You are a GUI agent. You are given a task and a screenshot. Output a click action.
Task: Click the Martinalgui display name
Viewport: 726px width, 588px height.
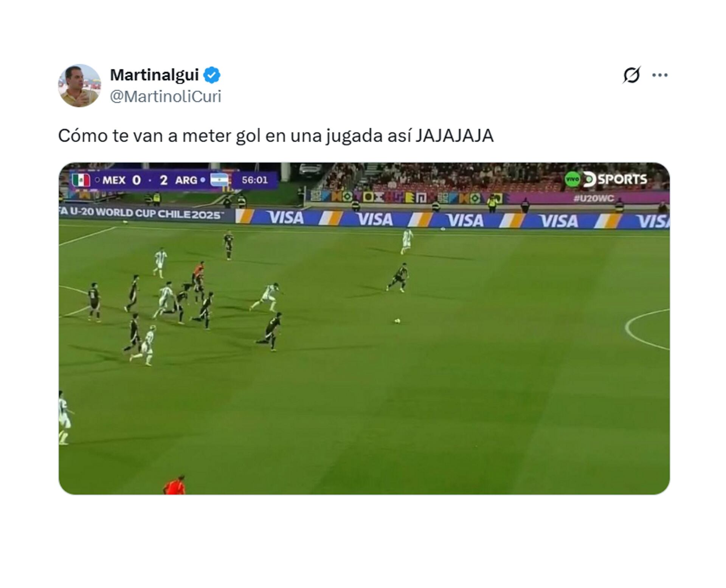coord(154,75)
